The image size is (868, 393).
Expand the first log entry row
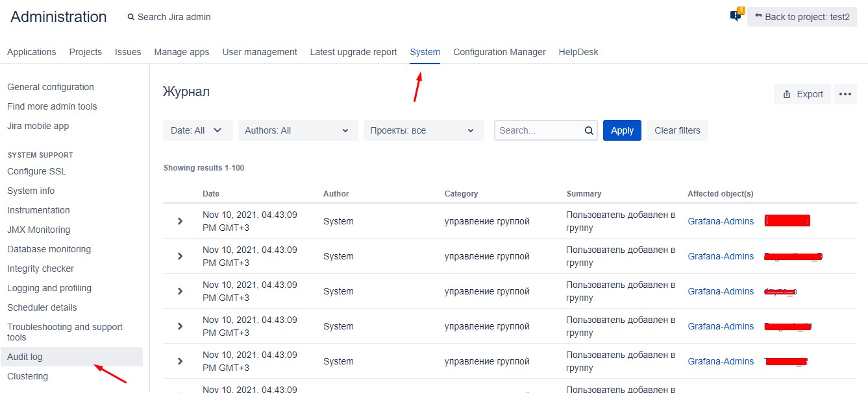click(180, 221)
